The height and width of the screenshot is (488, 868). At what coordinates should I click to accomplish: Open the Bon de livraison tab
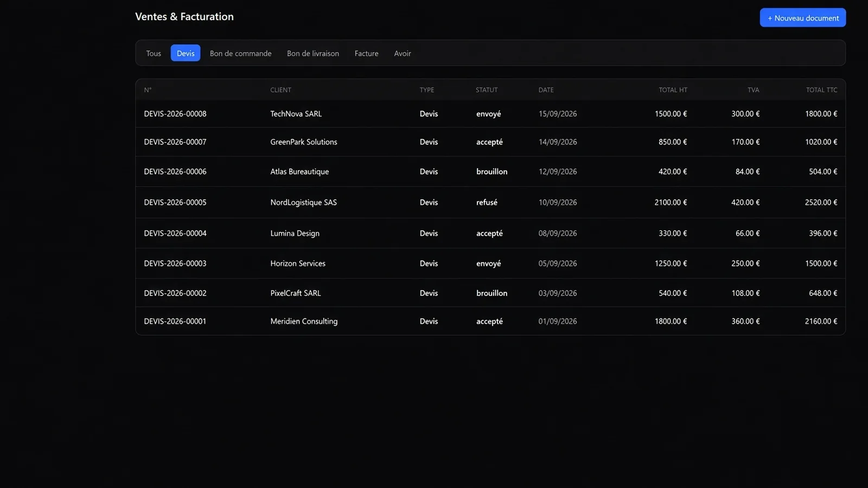click(x=313, y=53)
